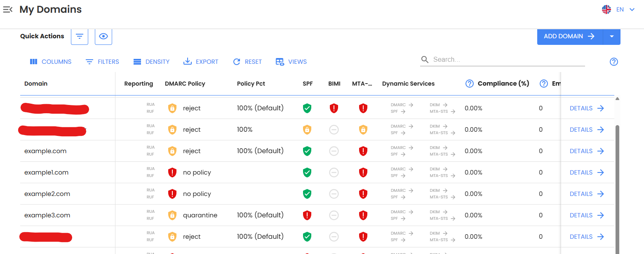Open DETAILS for example3.com
The image size is (644, 254).
[587, 215]
